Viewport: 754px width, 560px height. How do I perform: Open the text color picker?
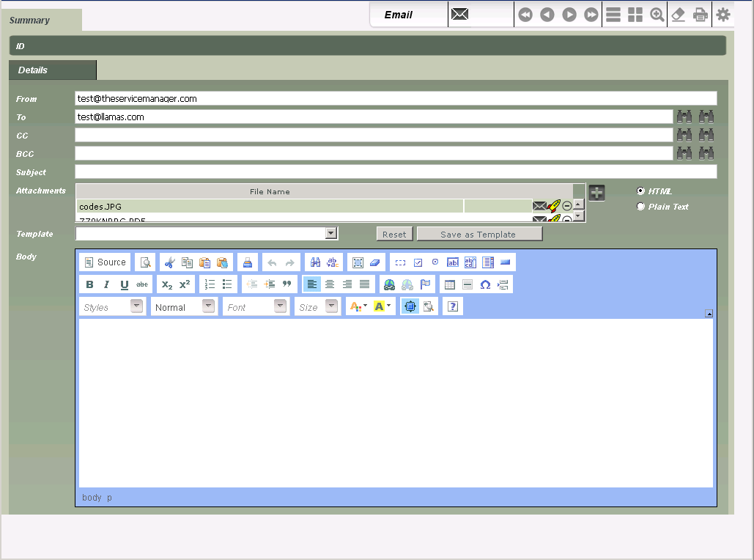358,307
